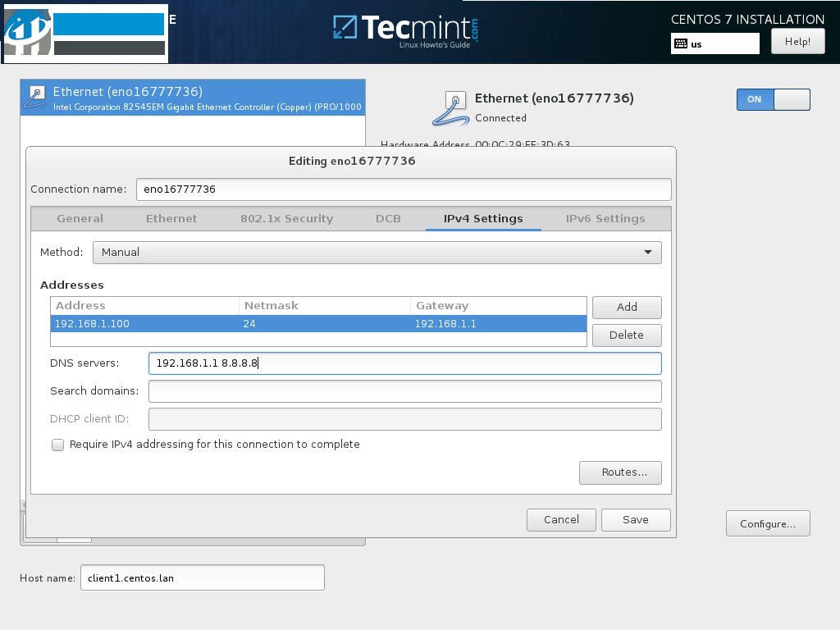Viewport: 840px width, 630px height.
Task: Click the Help! button
Action: click(x=797, y=40)
